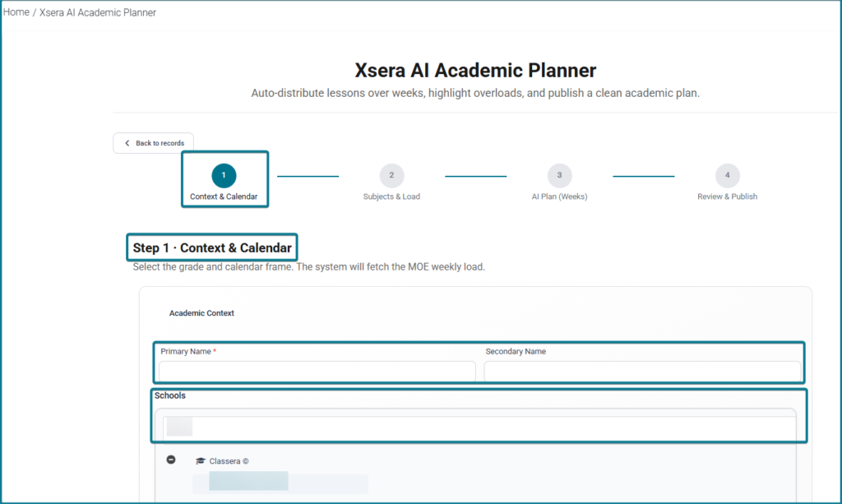Click the step 4 circle icon
The image size is (842, 504).
pyautogui.click(x=727, y=175)
